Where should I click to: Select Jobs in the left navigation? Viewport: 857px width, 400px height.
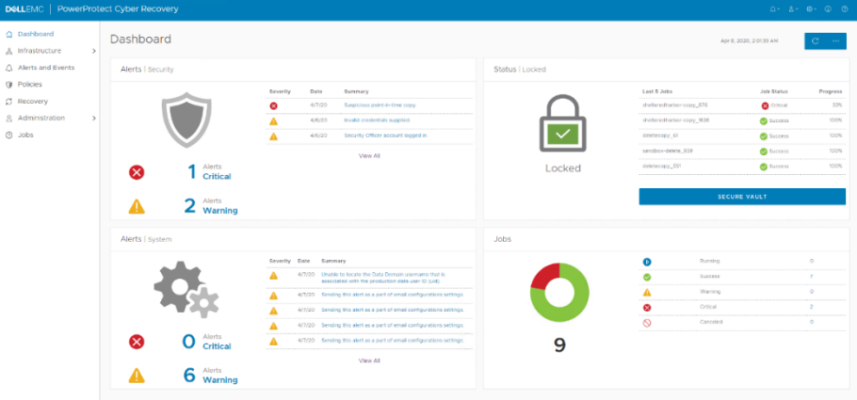point(26,134)
